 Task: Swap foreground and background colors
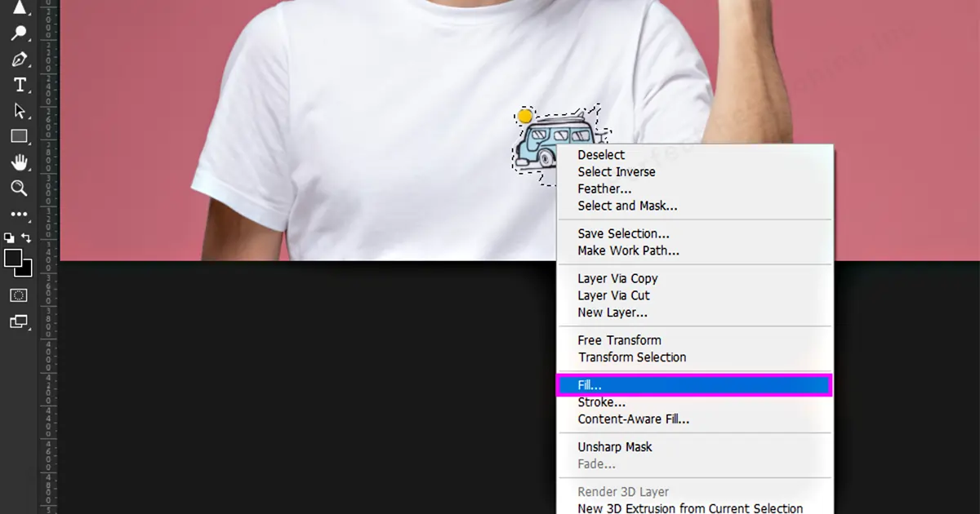(26, 238)
